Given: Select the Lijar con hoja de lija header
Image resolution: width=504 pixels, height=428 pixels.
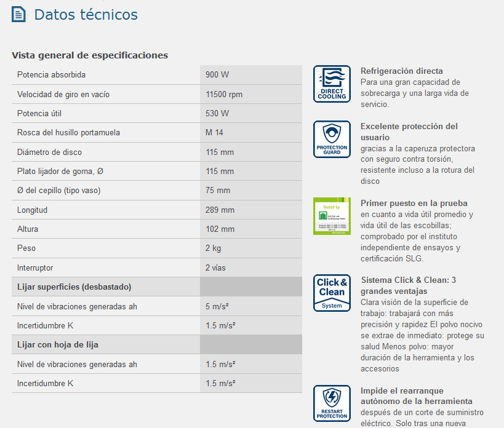Looking at the screenshot, I should click(x=58, y=345).
